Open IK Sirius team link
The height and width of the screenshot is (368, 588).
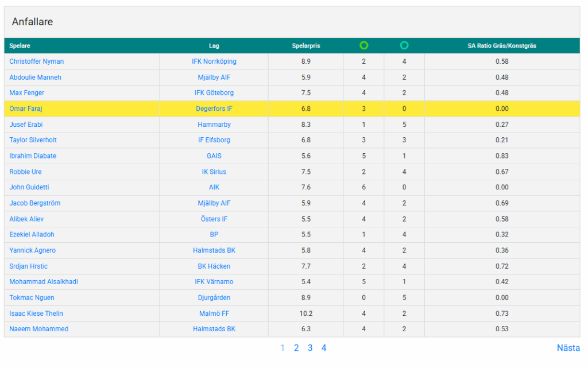(x=214, y=172)
